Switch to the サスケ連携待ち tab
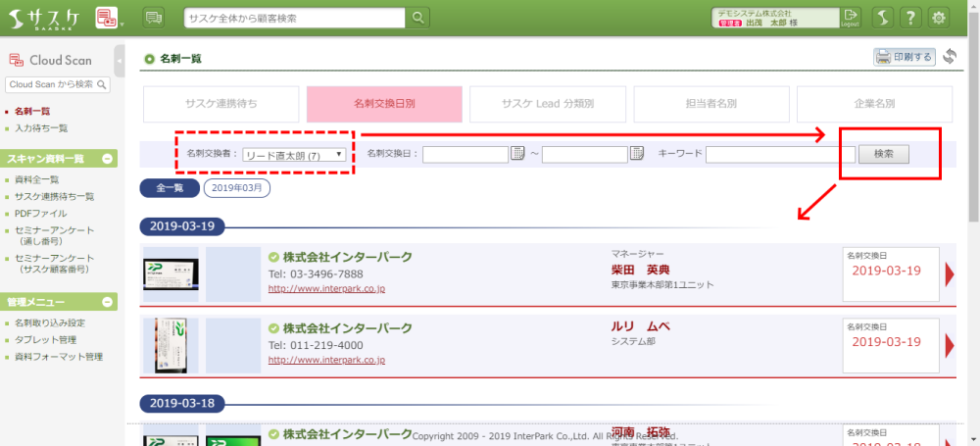 [x=221, y=103]
